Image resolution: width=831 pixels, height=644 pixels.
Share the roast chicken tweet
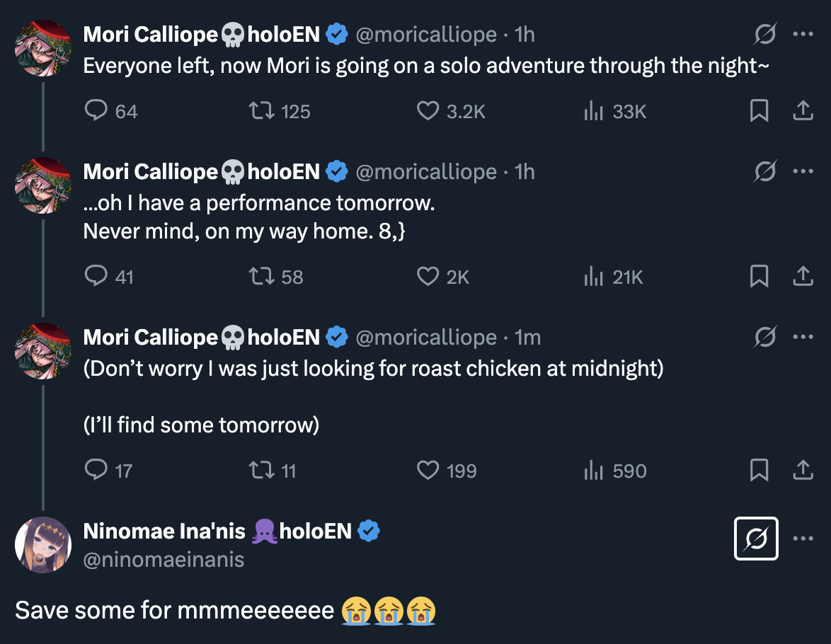point(803,471)
